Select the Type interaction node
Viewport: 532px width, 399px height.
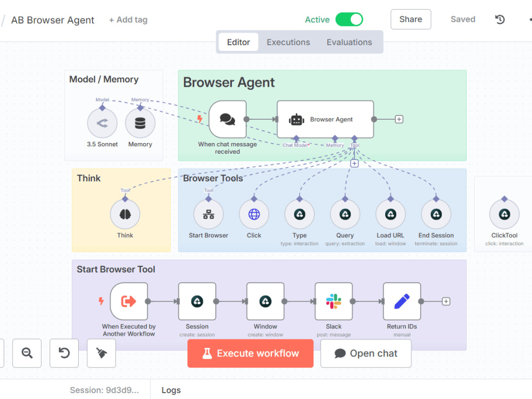[299, 214]
